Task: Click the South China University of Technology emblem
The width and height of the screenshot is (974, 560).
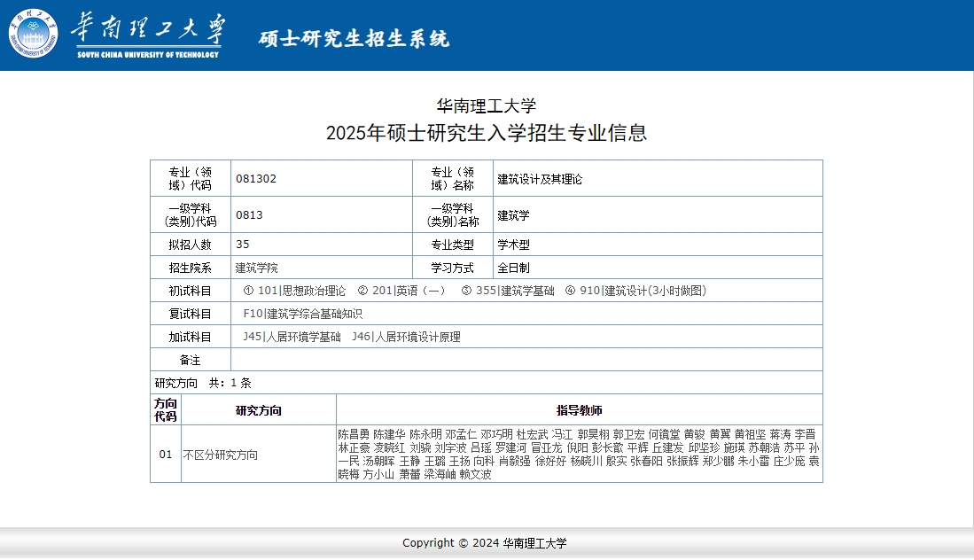Action: pyautogui.click(x=33, y=34)
